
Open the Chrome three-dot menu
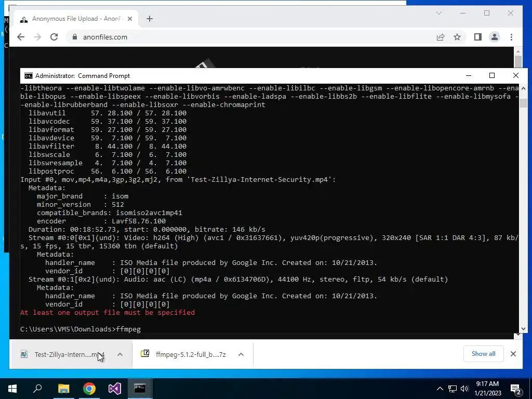click(511, 37)
